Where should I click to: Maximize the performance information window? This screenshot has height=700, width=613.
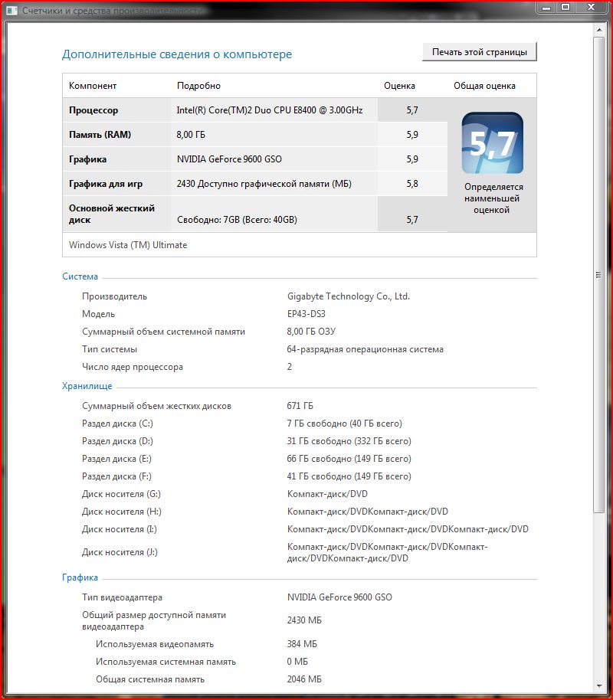click(565, 7)
